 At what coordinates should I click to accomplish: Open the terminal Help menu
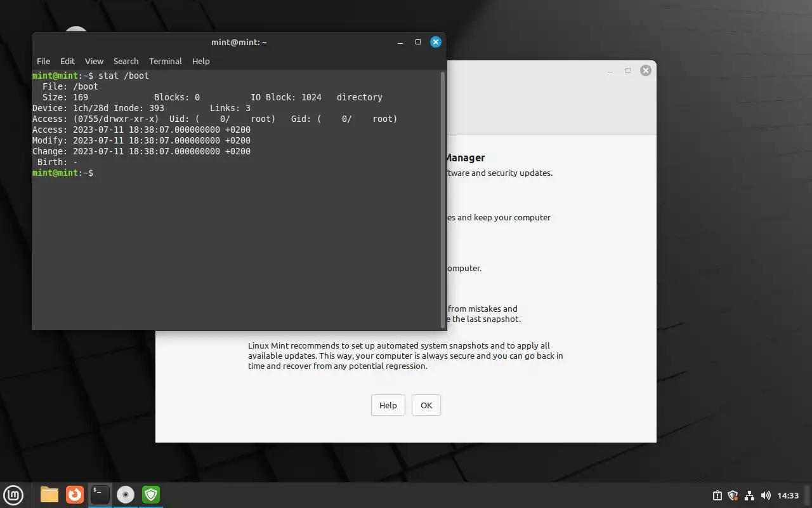(200, 61)
